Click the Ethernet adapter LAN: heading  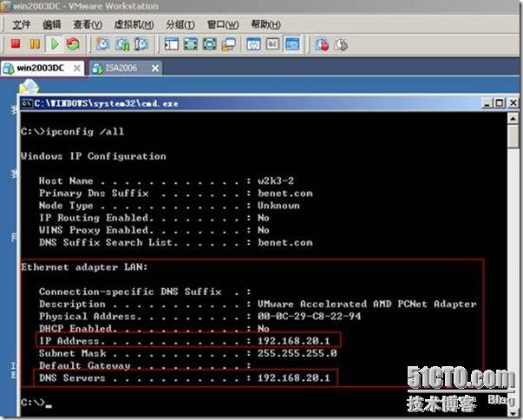84,267
